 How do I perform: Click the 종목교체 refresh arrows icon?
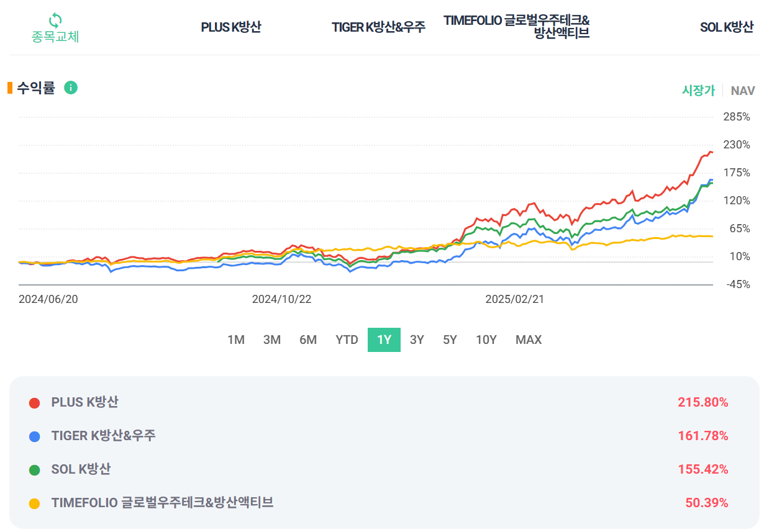pos(55,20)
